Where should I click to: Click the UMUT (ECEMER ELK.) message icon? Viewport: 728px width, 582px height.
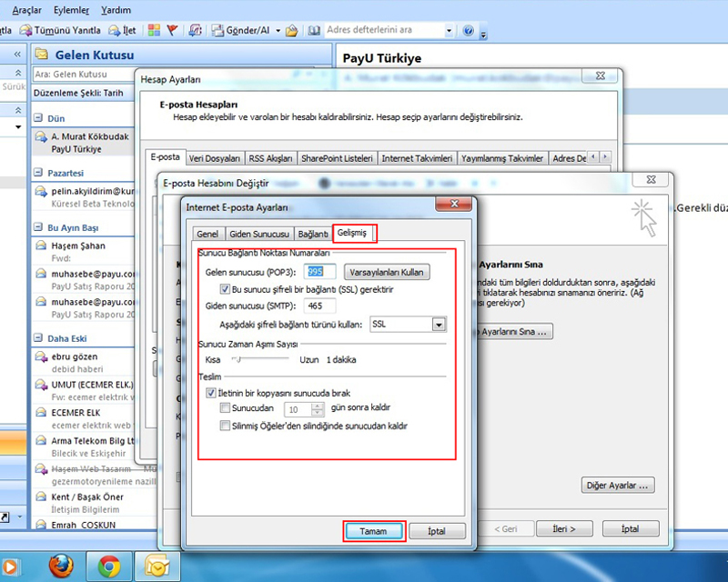[x=41, y=385]
